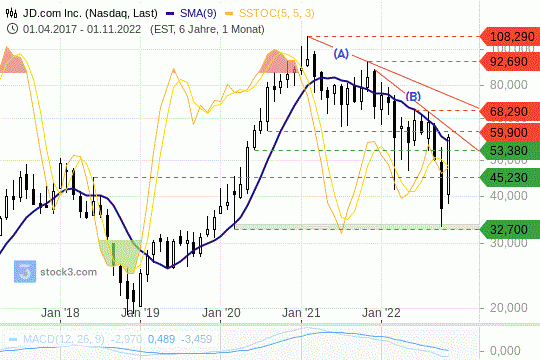Click the SSTOC(5, 5, 3) indicator text
Image resolution: width=540 pixels, height=360 pixels.
click(277, 13)
